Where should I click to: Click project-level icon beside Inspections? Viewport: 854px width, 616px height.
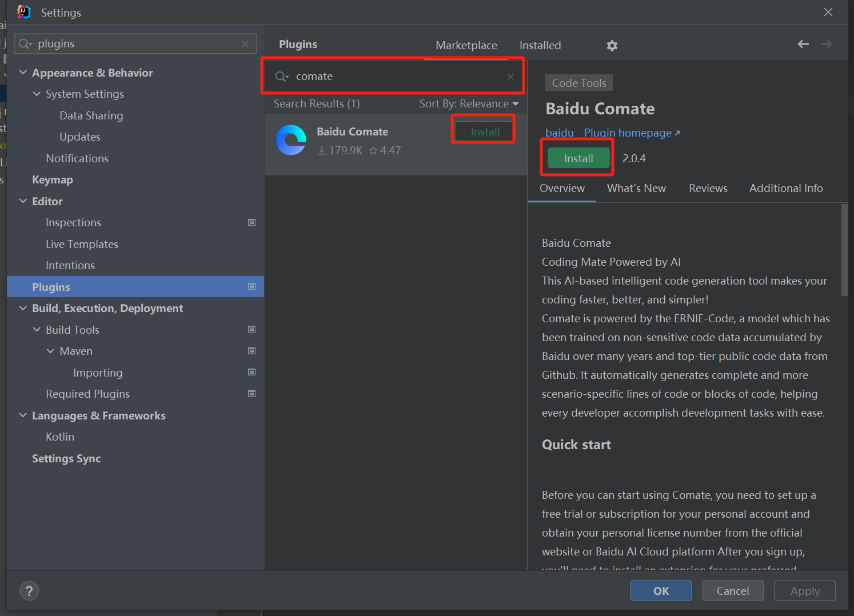pyautogui.click(x=252, y=222)
